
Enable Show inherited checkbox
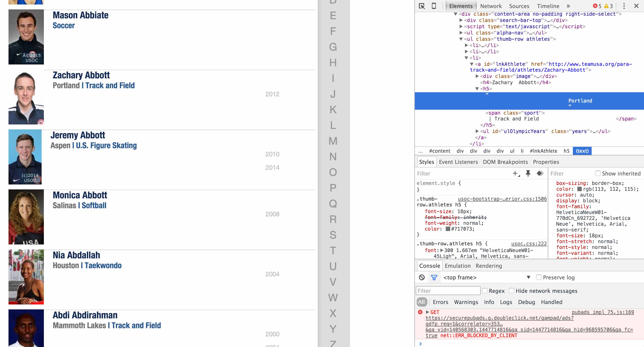coord(598,173)
